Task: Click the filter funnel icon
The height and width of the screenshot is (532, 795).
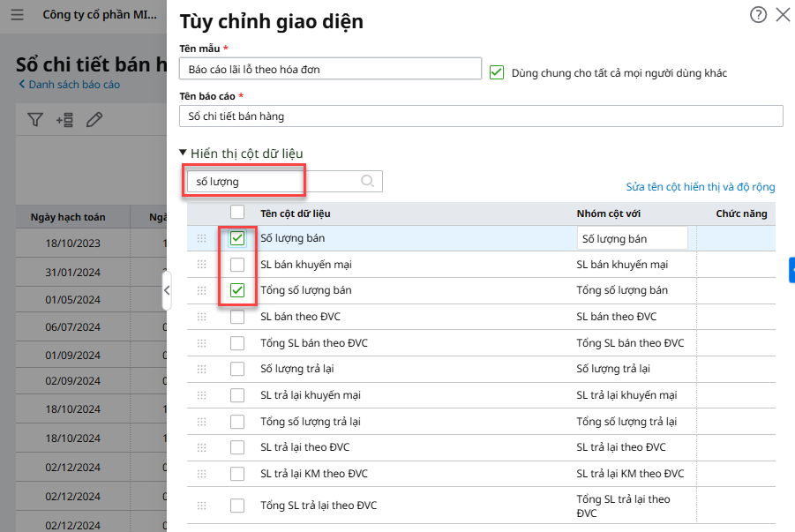Action: click(34, 120)
